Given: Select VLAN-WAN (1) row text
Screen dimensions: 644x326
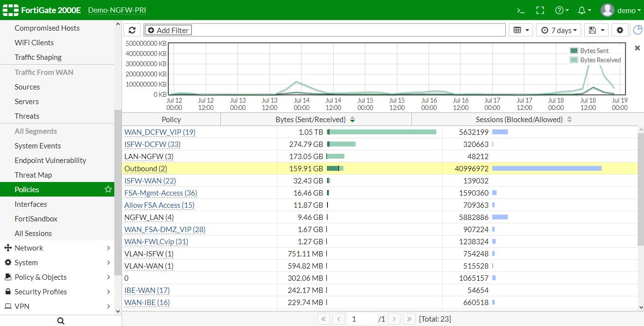Looking at the screenshot, I should pyautogui.click(x=149, y=266).
